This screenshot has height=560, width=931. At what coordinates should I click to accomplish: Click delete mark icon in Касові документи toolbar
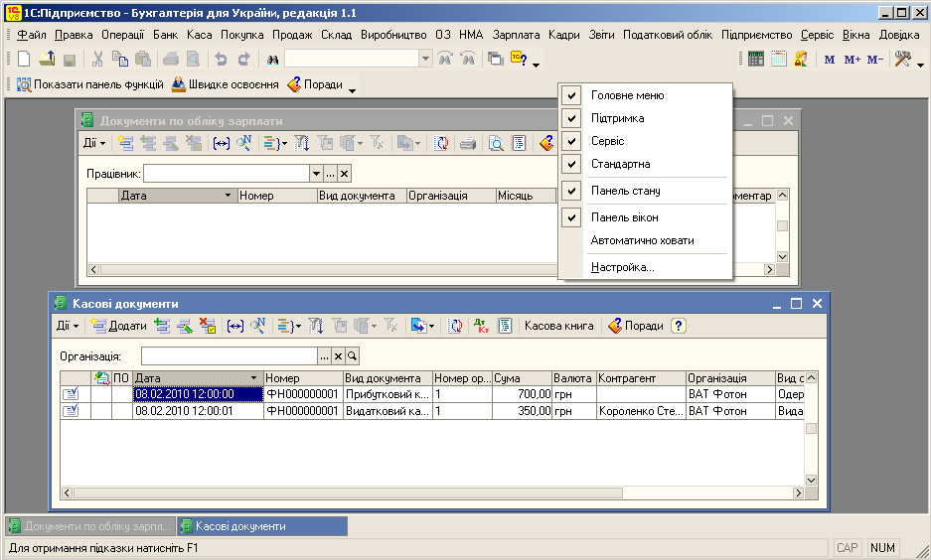pos(208,326)
